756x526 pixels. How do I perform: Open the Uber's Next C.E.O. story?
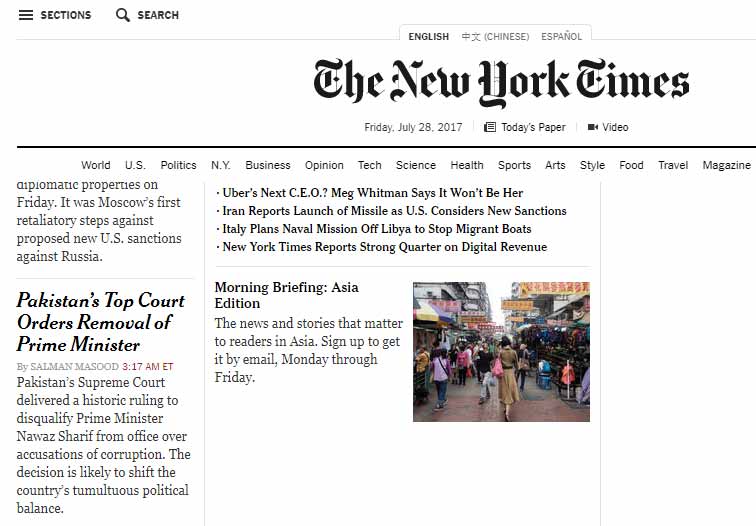(x=372, y=193)
